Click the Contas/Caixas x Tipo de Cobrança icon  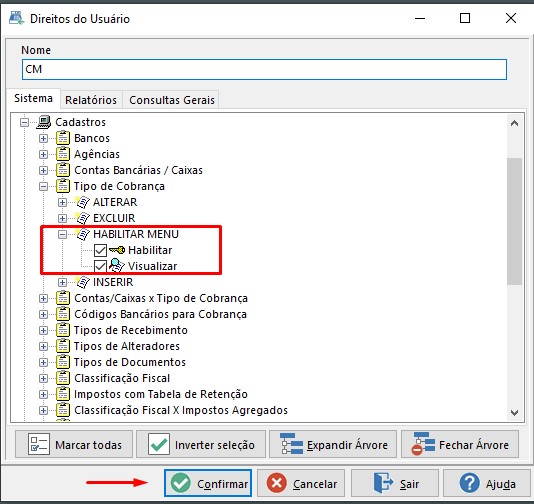pyautogui.click(x=63, y=298)
